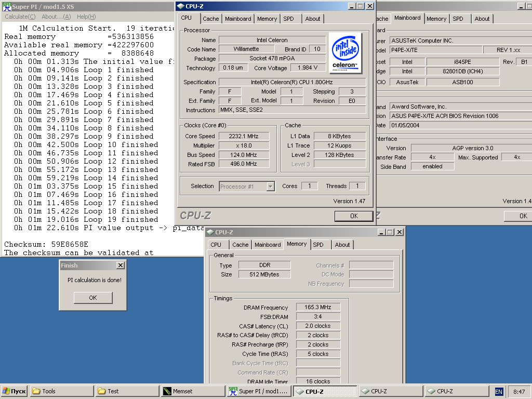The image size is (532, 399).
Task: Click the FSB:DRAM ratio value 3:4
Action: (318, 316)
